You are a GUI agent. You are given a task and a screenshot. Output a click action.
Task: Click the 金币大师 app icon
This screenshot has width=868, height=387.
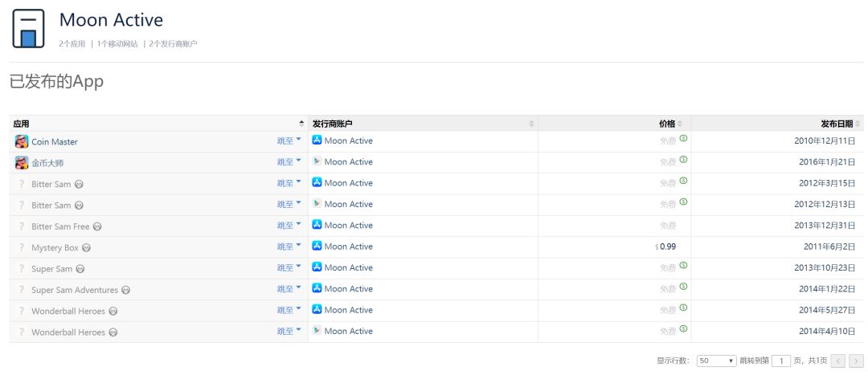pos(22,163)
